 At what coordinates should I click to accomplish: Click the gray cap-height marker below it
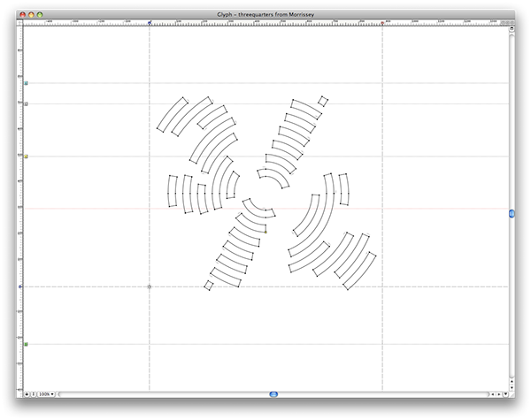26,104
